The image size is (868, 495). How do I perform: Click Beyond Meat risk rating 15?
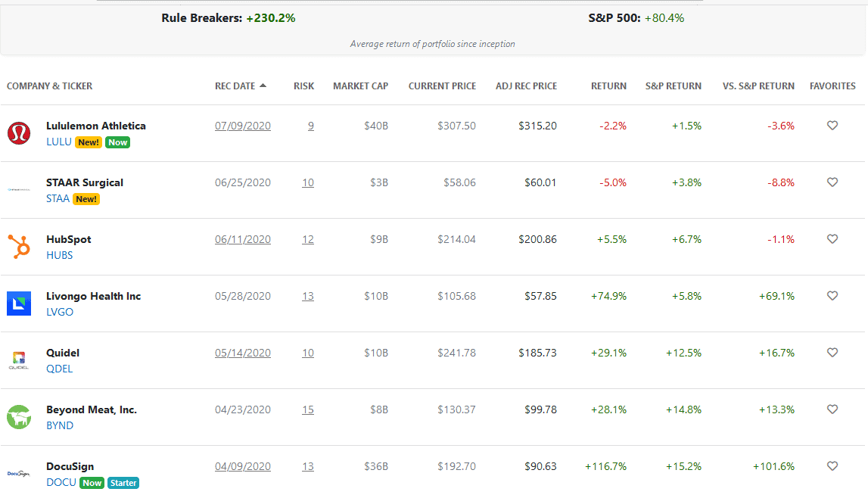308,409
